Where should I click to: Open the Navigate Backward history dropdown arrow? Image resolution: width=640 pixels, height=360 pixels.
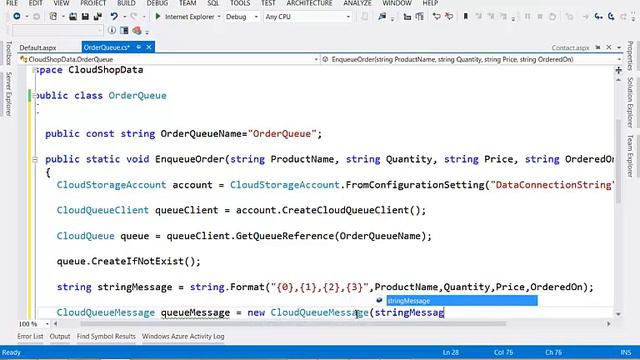coord(27,17)
